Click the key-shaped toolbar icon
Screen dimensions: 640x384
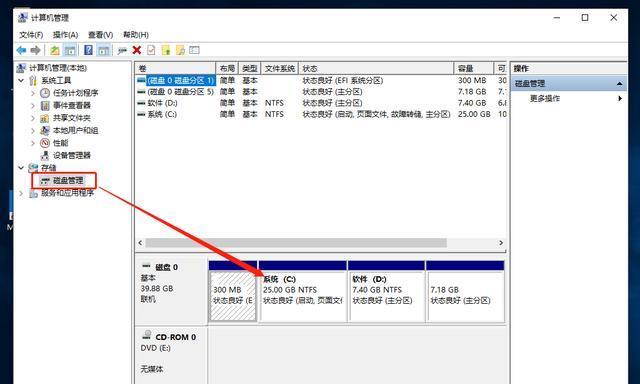point(122,51)
